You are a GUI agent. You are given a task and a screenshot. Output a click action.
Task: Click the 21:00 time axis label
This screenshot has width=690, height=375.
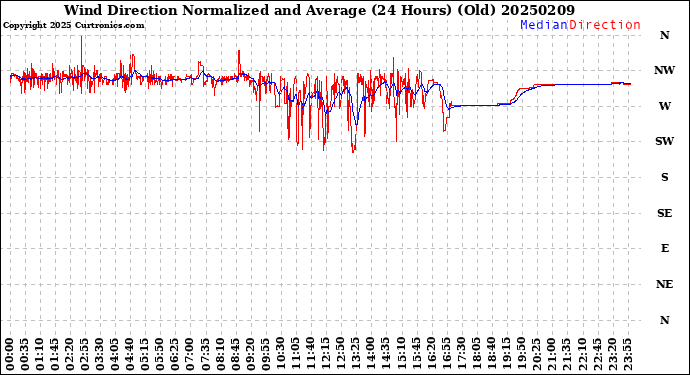tap(551, 355)
